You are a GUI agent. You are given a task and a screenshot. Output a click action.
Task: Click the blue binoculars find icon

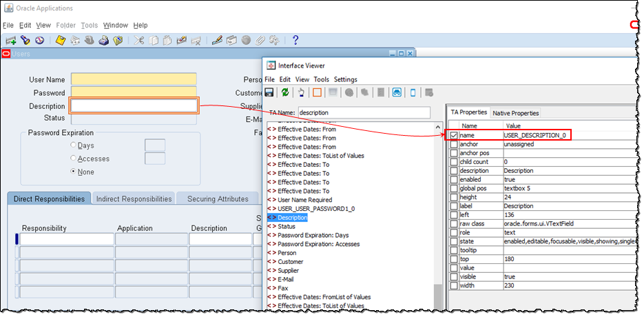click(397, 92)
